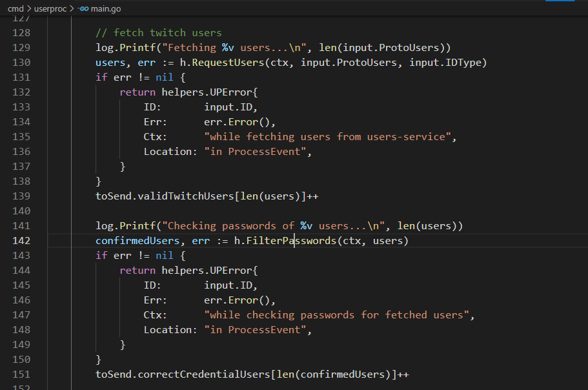Screen dimensions: 588x390
Task: Click 'return' keyword on line 144
Action: click(137, 271)
